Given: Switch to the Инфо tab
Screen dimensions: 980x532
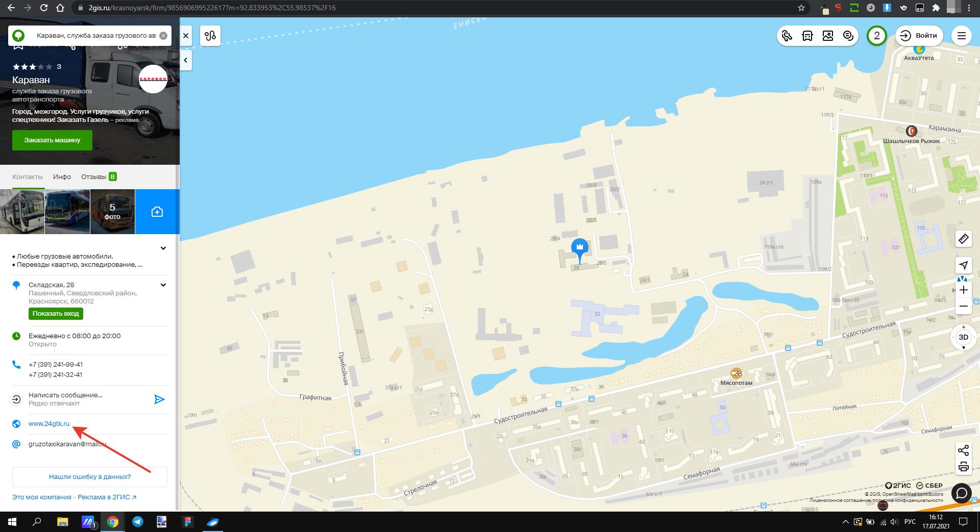Looking at the screenshot, I should (x=62, y=176).
